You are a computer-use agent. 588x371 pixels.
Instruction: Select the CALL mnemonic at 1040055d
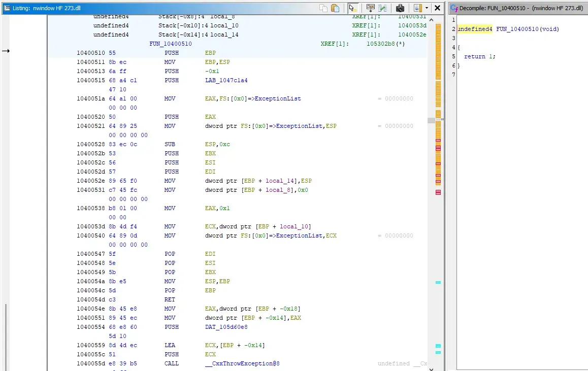(x=172, y=363)
